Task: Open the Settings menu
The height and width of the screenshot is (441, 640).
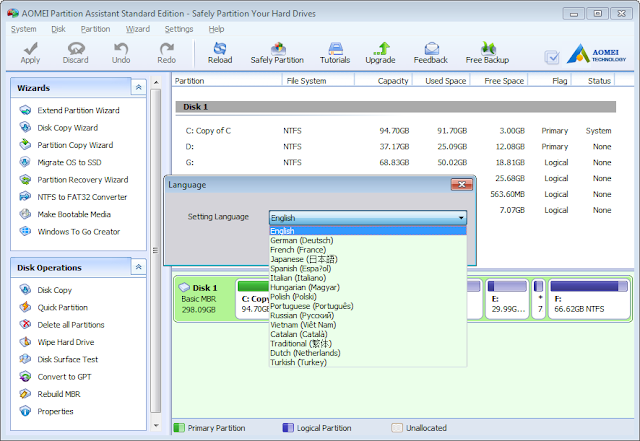Action: click(179, 29)
